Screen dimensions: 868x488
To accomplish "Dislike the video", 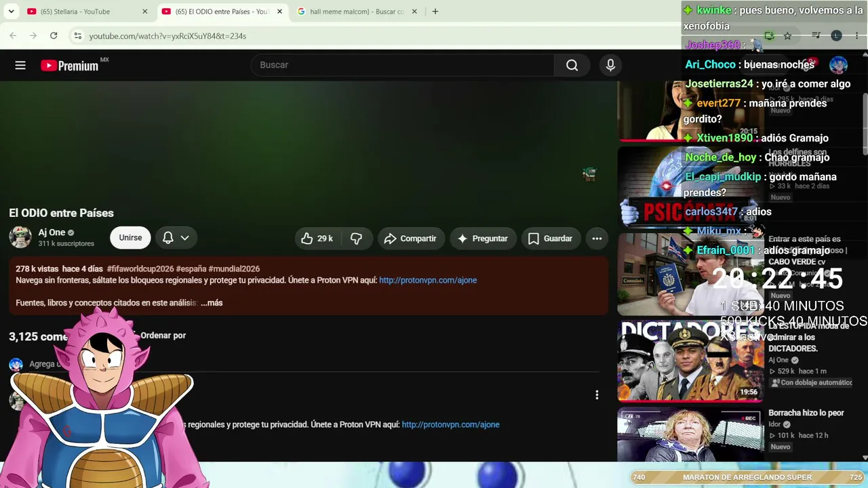I will coord(356,239).
